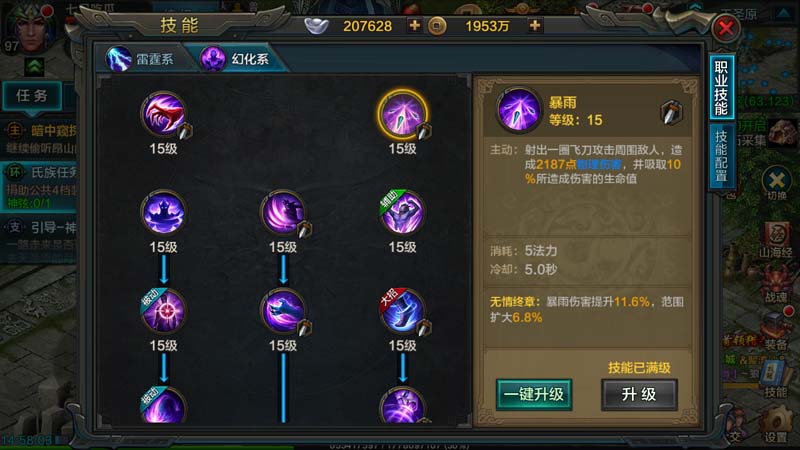This screenshot has width=800, height=450.
Task: Select the slashing skill in middle column
Action: point(283,212)
